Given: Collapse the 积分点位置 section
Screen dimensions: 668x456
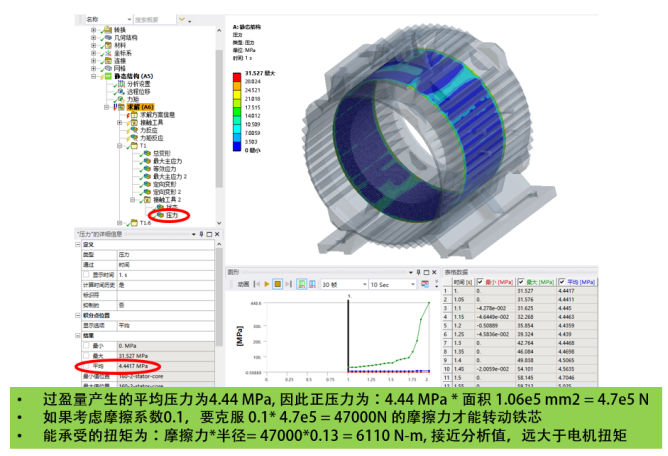Looking at the screenshot, I should pos(78,315).
